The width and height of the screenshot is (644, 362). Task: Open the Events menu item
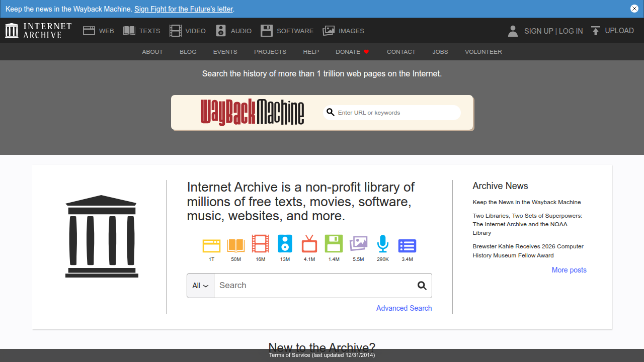coord(225,52)
